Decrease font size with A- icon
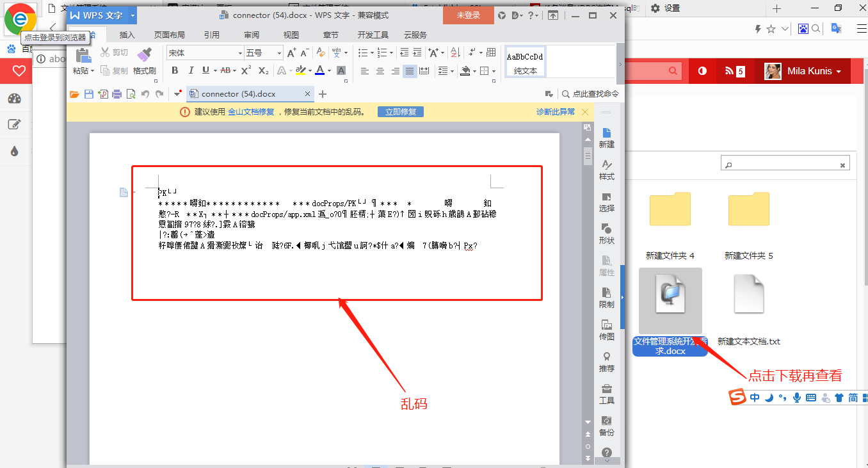Viewport: 868px width, 468px height. (305, 53)
